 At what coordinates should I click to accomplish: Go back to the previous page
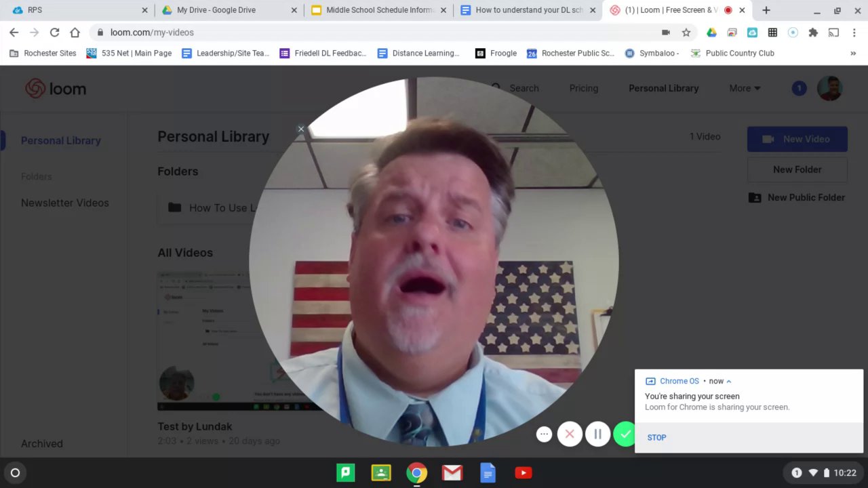[x=14, y=33]
